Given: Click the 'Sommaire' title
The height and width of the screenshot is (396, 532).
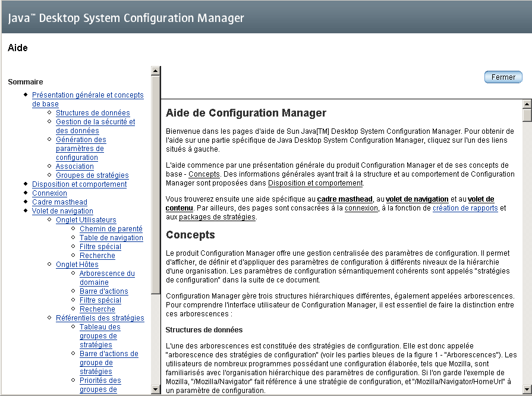Looking at the screenshot, I should tap(26, 82).
